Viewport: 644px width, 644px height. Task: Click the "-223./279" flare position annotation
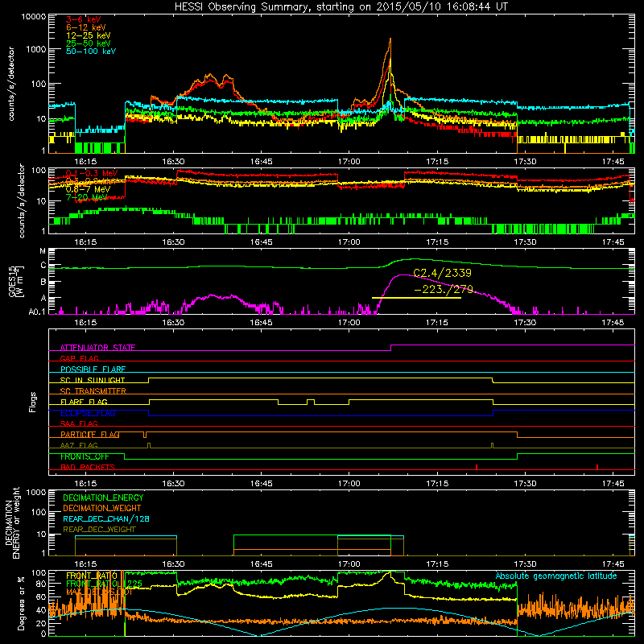click(x=444, y=289)
